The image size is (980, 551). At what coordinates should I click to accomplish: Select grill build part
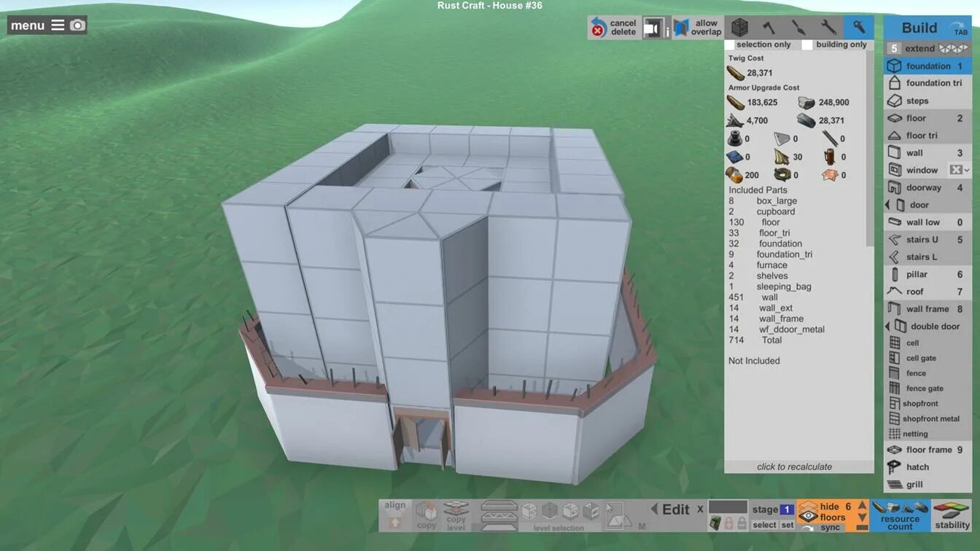click(927, 485)
